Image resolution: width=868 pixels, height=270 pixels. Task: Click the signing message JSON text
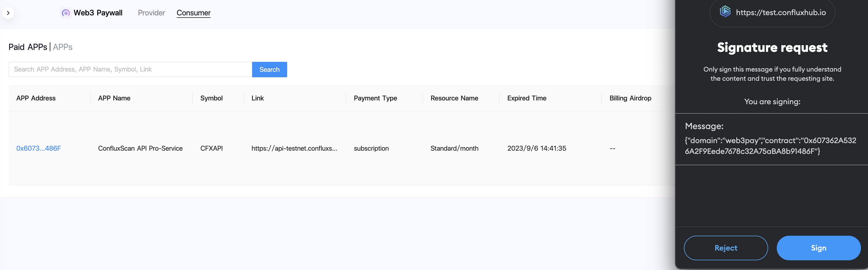tap(770, 146)
